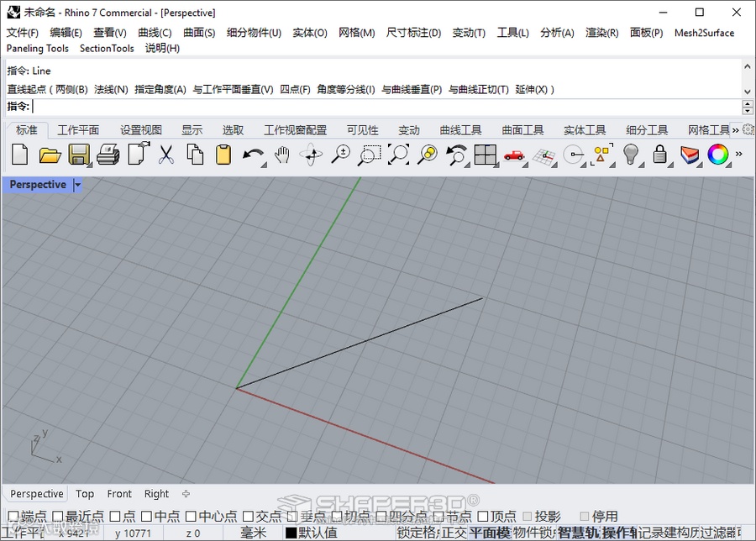Toggle 记录建构历史 in status bar
The width and height of the screenshot is (756, 541).
[x=668, y=533]
